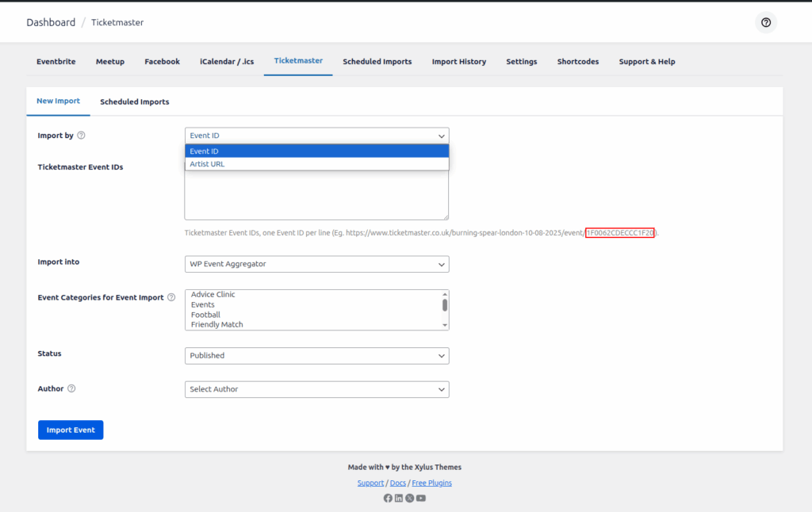Open the YouTube icon in footer
Screen dimensions: 812x512
(x=421, y=498)
